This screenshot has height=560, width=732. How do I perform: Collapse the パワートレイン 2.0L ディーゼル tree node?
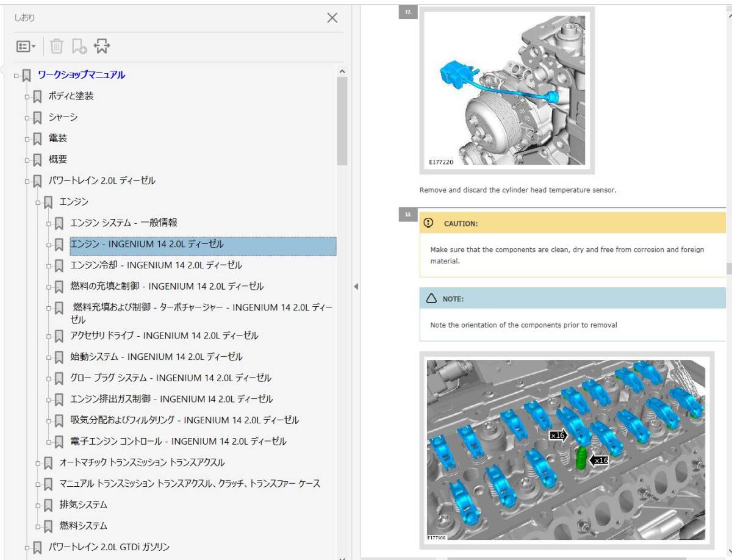pyautogui.click(x=27, y=181)
